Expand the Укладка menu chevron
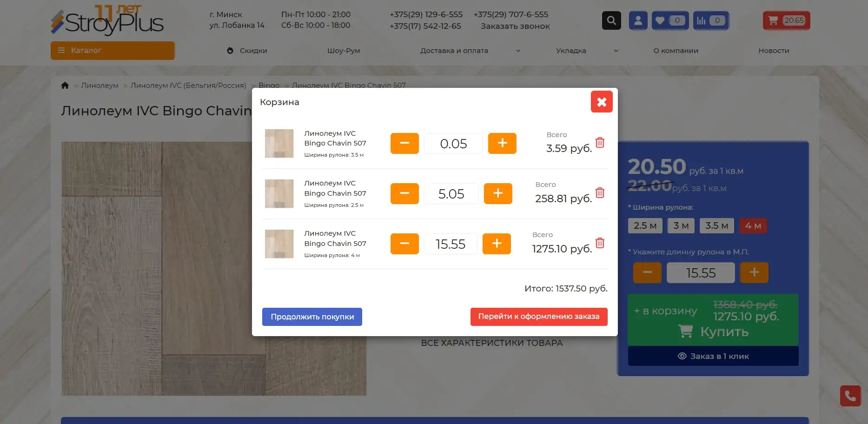The width and height of the screenshot is (868, 424). tap(616, 51)
